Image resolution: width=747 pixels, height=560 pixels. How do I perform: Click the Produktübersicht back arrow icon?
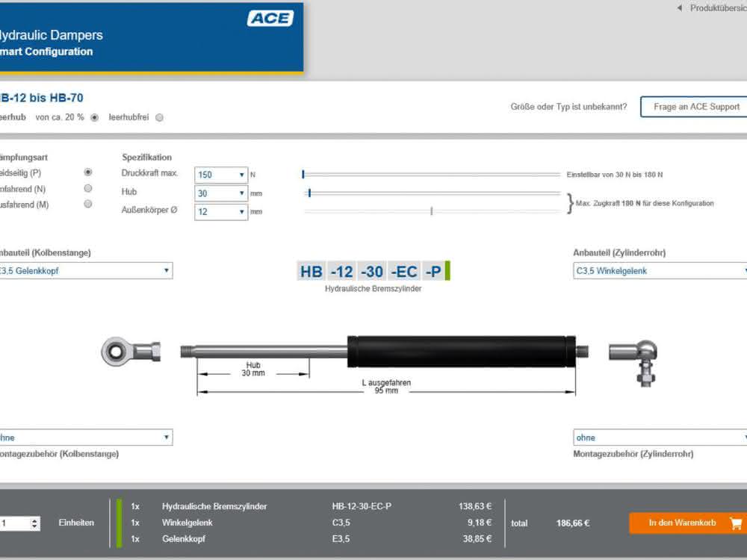click(679, 8)
